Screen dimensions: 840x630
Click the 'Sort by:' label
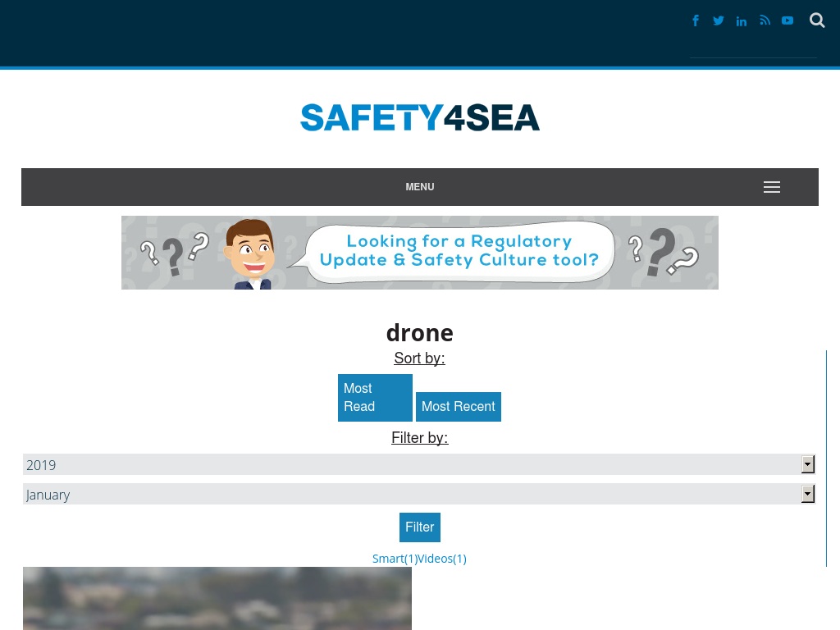(x=420, y=358)
